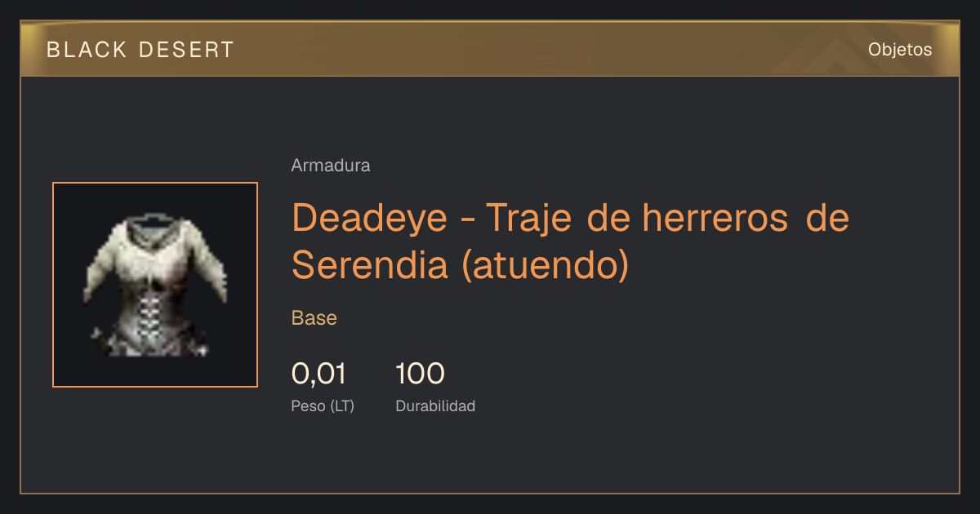Select the word herreros in the item title
The image size is (980, 514).
click(x=715, y=219)
